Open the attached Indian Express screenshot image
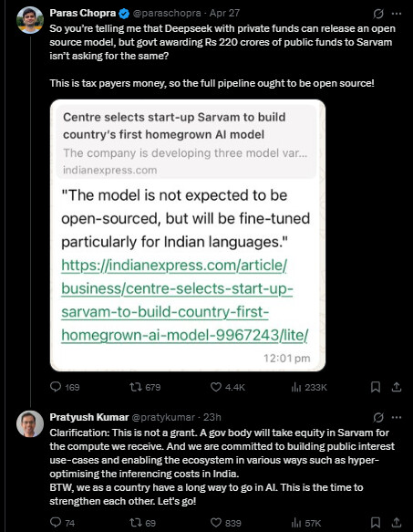 click(x=188, y=235)
